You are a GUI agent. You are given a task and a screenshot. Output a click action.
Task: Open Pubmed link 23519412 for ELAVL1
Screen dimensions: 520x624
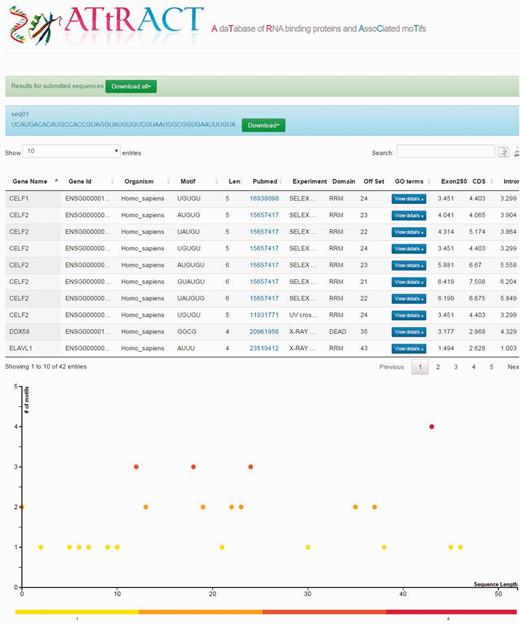264,349
